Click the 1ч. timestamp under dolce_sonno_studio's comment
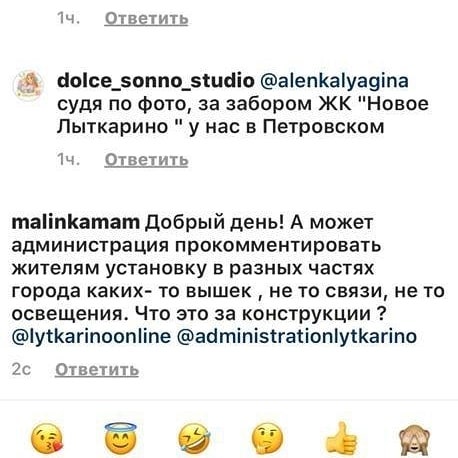Viewport: 458px width, 458px height. (x=68, y=160)
